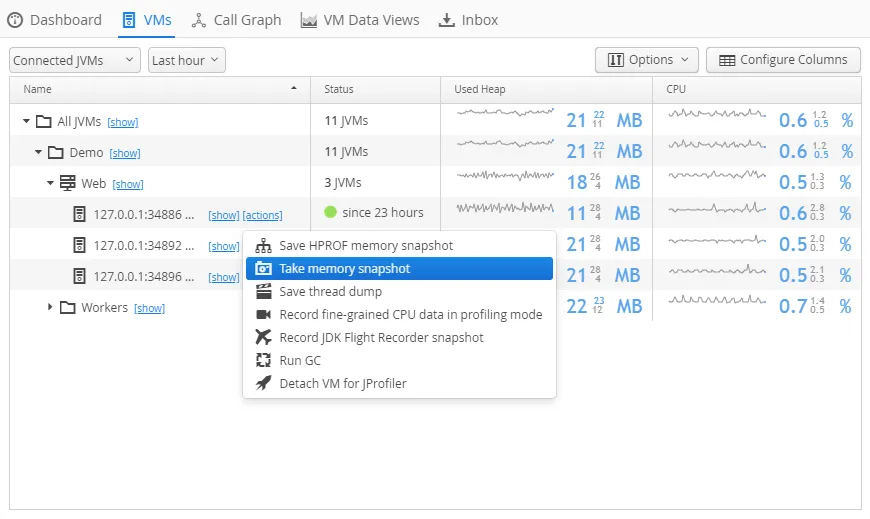Click the green status dot for 127.0.0.1:34886
Screen dimensions: 870x519
[x=331, y=212]
